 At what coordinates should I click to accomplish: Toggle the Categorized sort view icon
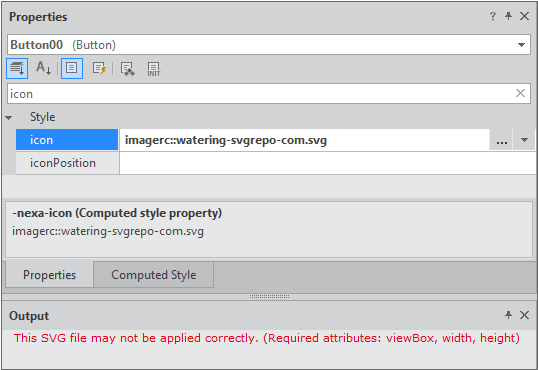pyautogui.click(x=17, y=68)
